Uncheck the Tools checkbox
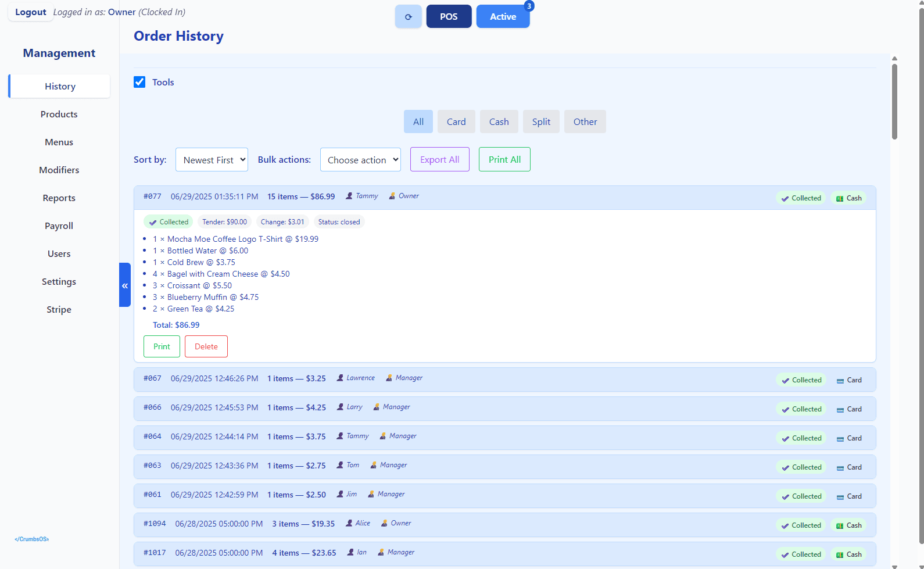The height and width of the screenshot is (569, 924). click(x=139, y=82)
